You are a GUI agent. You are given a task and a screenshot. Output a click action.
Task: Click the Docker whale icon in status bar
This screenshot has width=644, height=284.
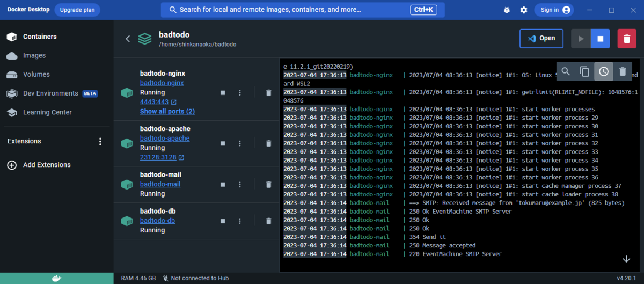57,278
